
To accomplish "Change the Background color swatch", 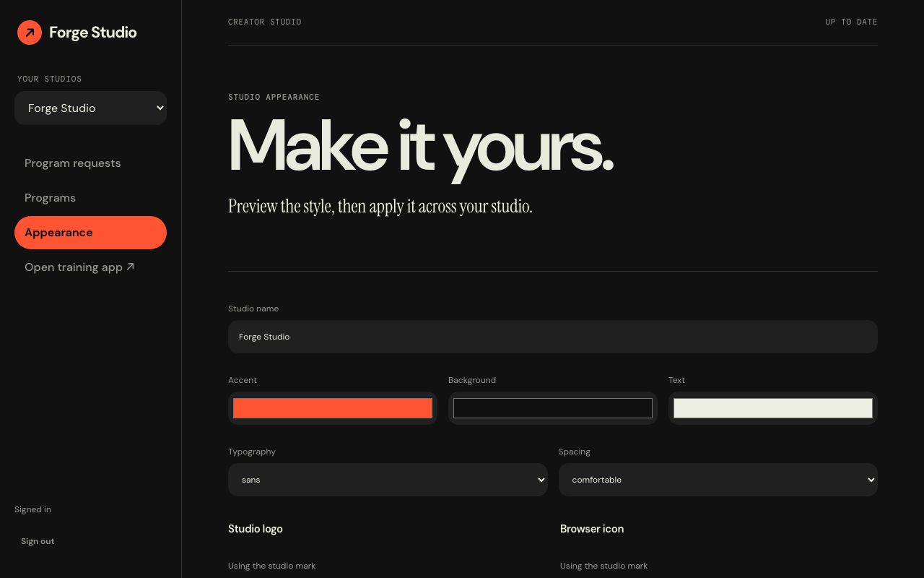I will [x=553, y=408].
